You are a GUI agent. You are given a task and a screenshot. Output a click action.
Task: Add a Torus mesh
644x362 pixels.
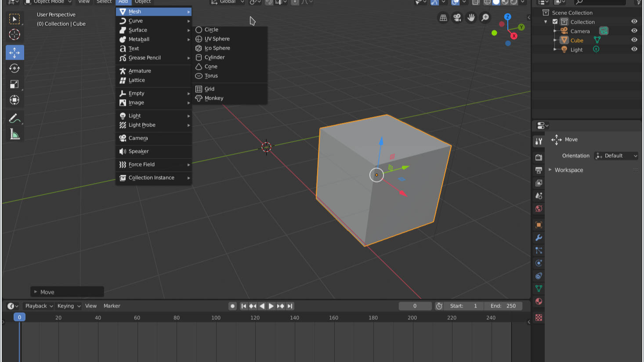pos(230,76)
